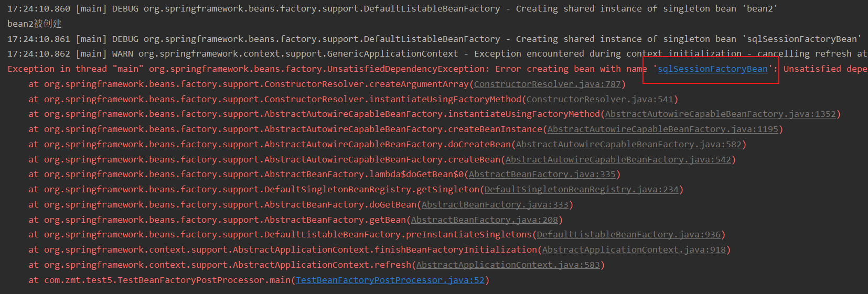Click the 17:24:10.861 DEBUG log line
Screen dimensions: 868x294
434,39
